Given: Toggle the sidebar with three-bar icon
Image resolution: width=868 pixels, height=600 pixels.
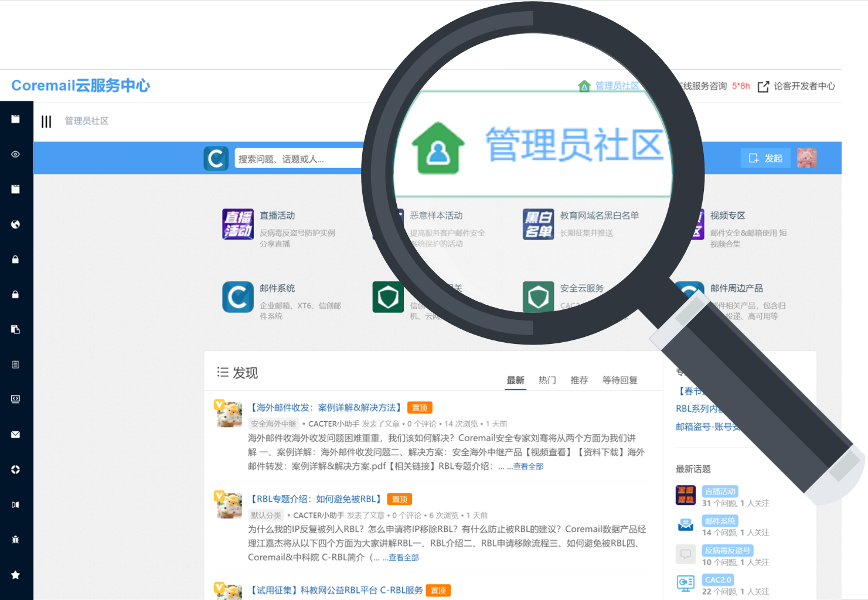Looking at the screenshot, I should (x=46, y=121).
